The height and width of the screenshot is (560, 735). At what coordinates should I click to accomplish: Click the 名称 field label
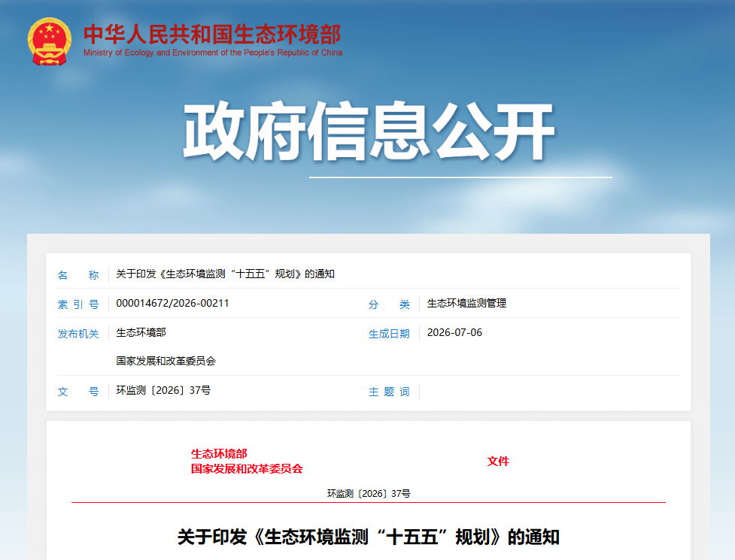coord(77,275)
